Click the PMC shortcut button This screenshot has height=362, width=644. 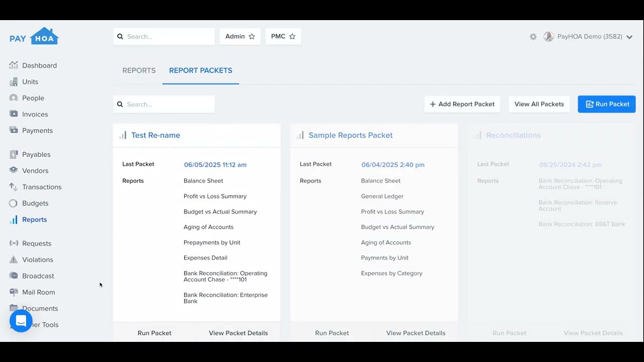click(x=283, y=36)
